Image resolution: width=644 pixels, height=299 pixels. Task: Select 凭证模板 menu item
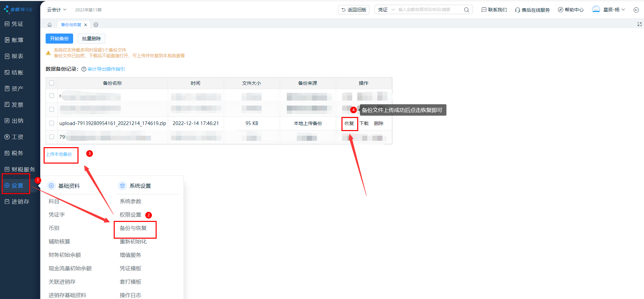[130, 268]
